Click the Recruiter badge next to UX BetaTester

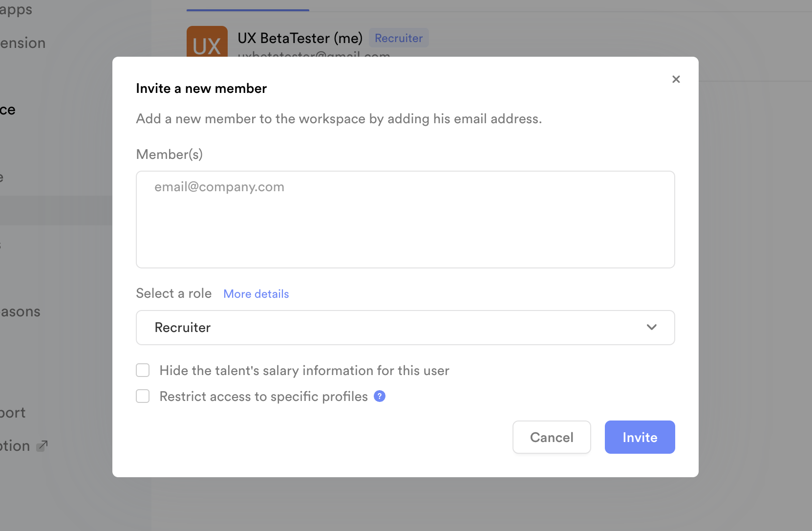coord(398,38)
